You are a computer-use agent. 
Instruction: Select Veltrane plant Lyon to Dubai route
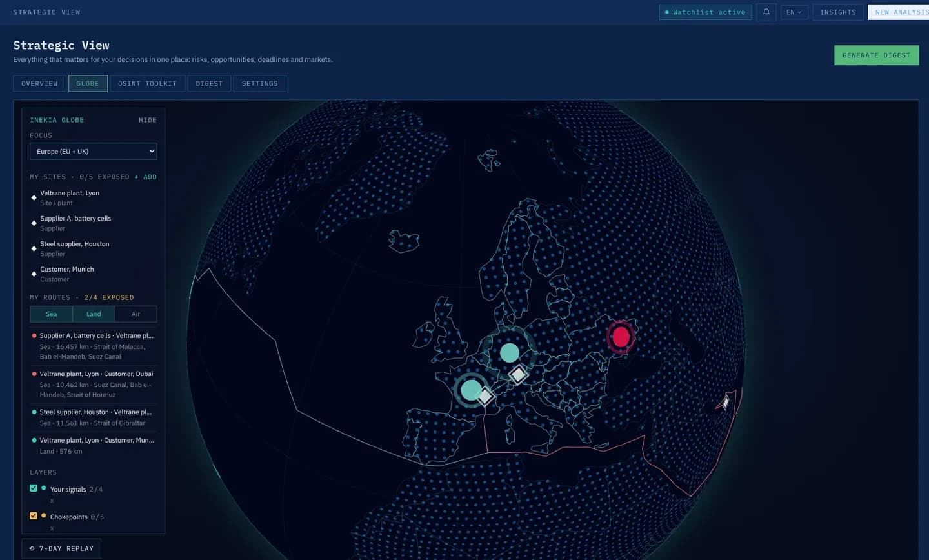93,384
